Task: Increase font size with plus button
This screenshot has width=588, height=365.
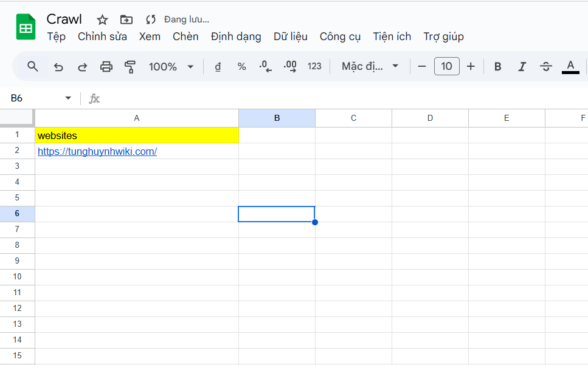Action: pyautogui.click(x=471, y=67)
